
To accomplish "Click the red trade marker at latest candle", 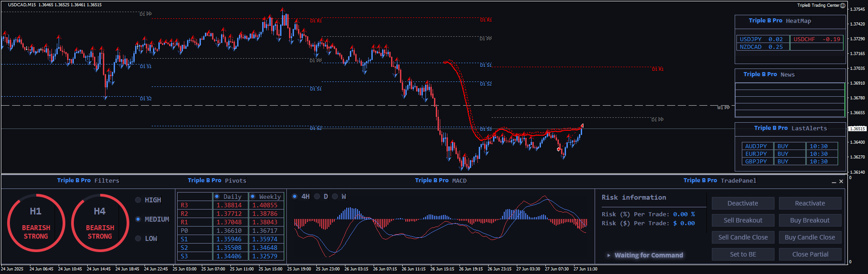I will tap(582, 126).
